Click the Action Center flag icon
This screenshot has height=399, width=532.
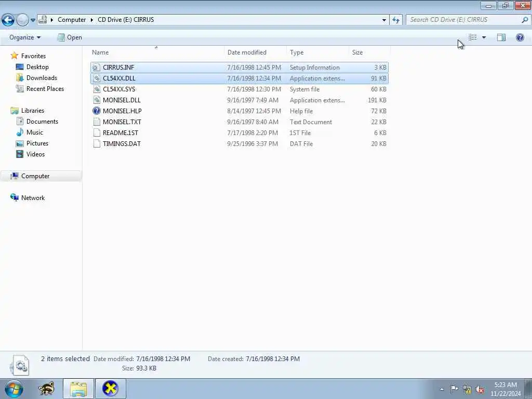coord(454,389)
